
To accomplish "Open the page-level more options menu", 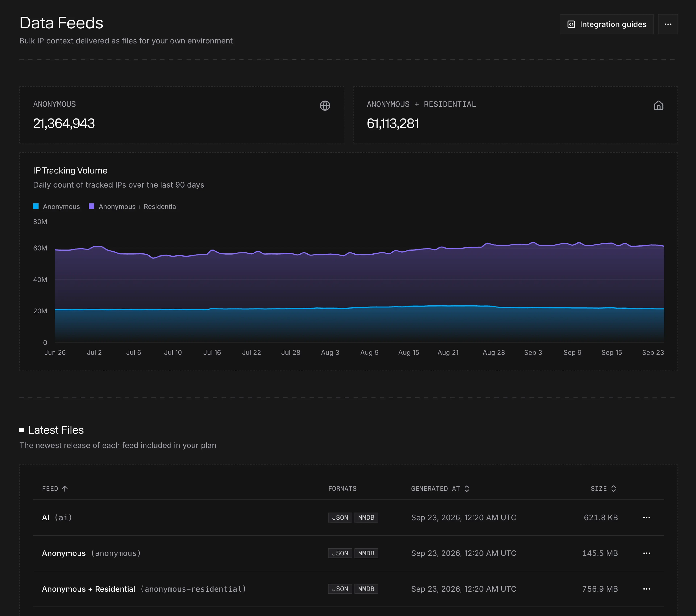I will (668, 24).
